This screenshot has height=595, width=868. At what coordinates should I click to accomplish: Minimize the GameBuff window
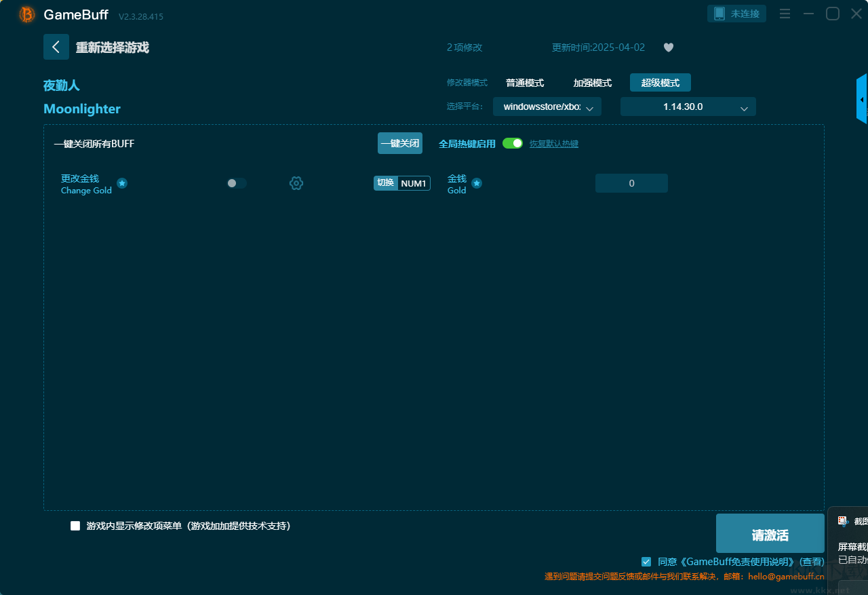[x=808, y=14]
